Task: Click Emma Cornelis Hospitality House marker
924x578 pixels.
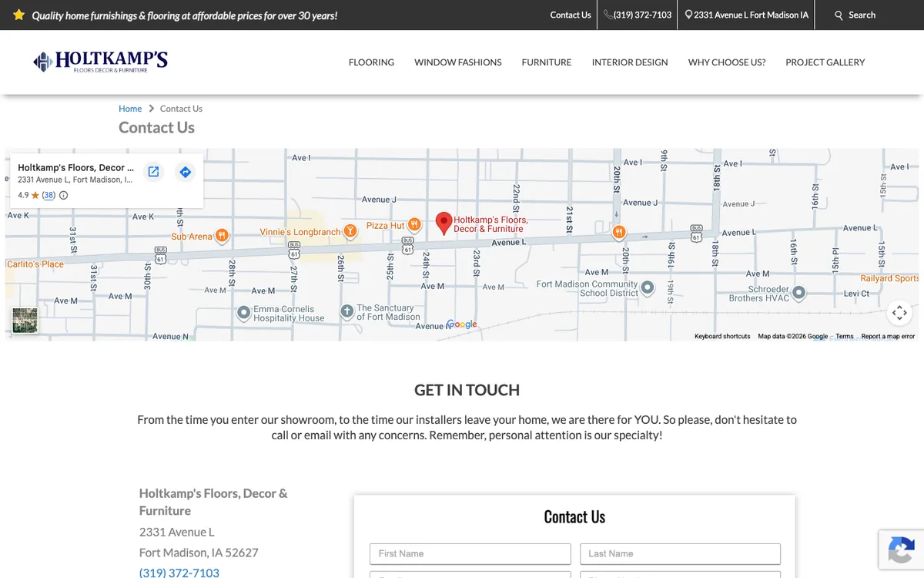Action: (x=244, y=313)
